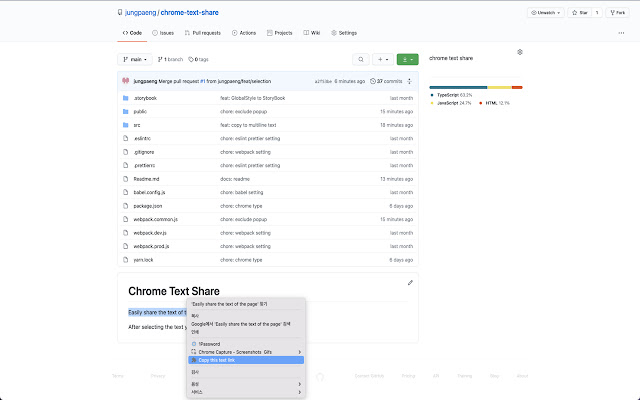640x400 pixels.
Task: Open the green code download dropdown
Action: [407, 60]
